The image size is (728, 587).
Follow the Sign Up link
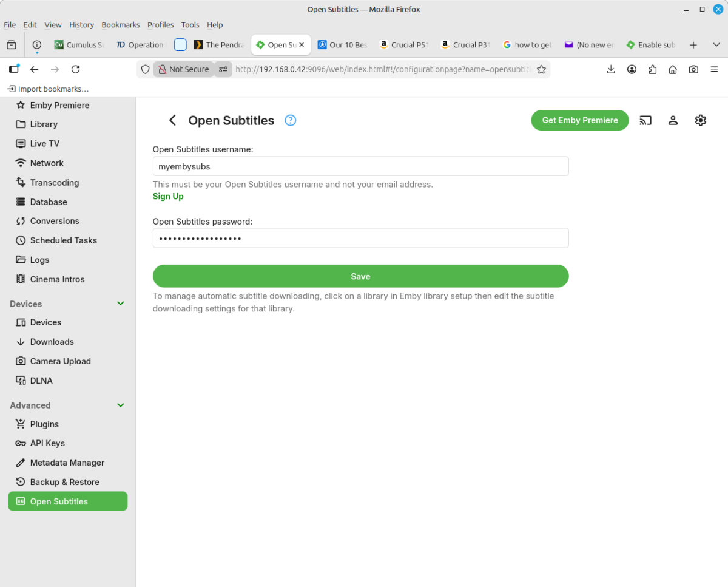pos(168,196)
